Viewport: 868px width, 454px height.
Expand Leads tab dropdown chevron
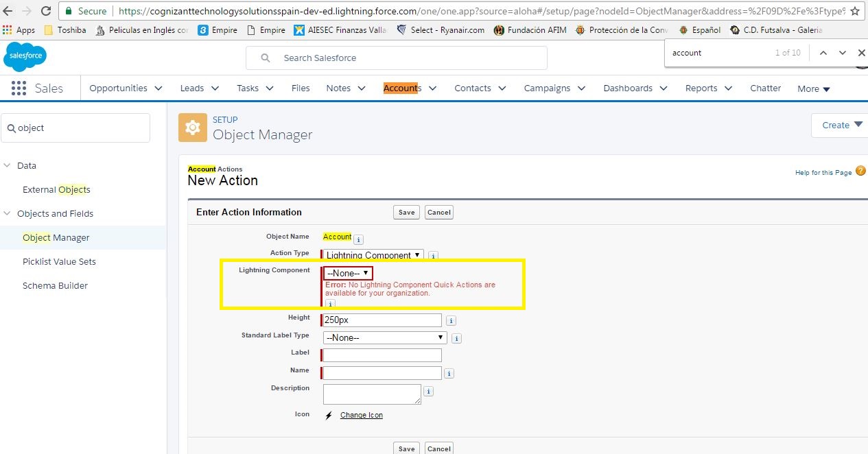pyautogui.click(x=215, y=88)
